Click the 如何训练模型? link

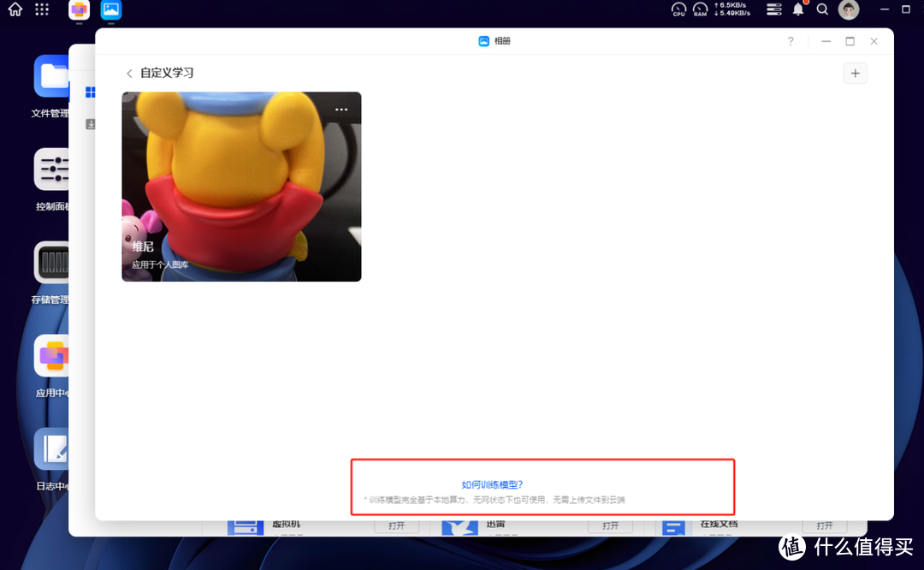click(492, 484)
